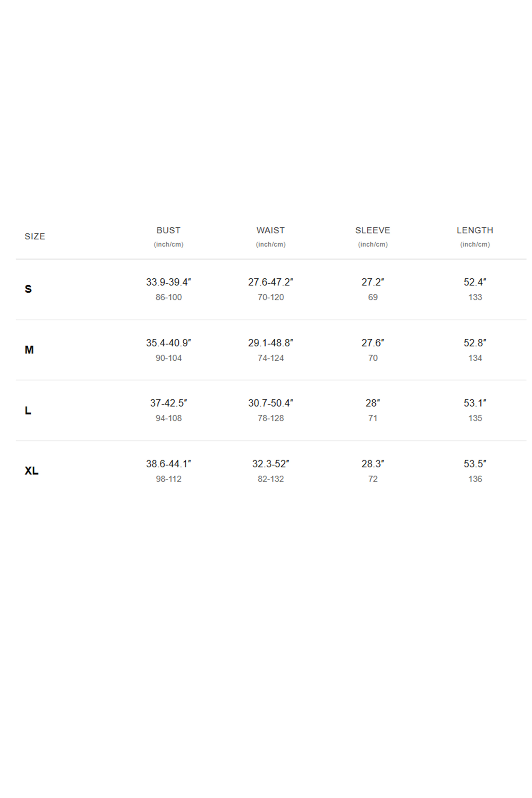This screenshot has width=532, height=798.
Task: Click the SIZE column header
Action: point(35,237)
